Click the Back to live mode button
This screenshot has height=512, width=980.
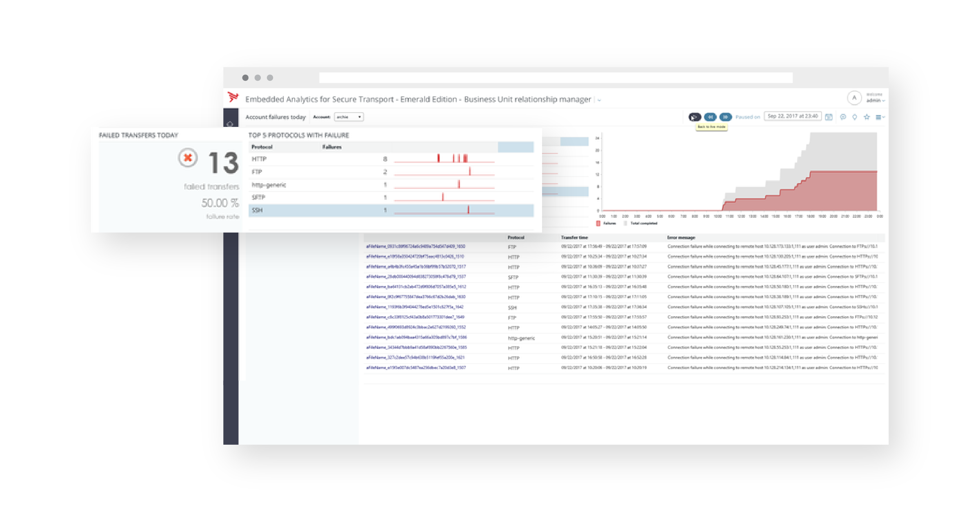pos(695,117)
